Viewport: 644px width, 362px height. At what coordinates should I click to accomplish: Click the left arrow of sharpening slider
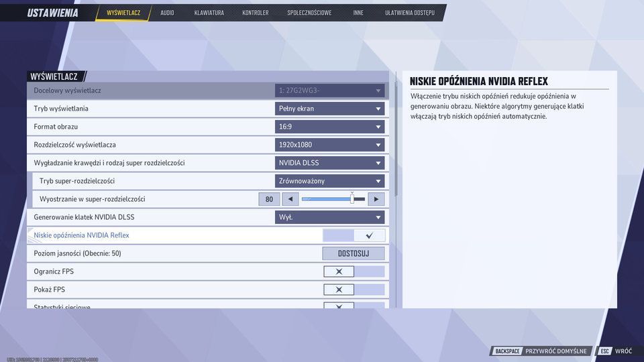pos(290,199)
